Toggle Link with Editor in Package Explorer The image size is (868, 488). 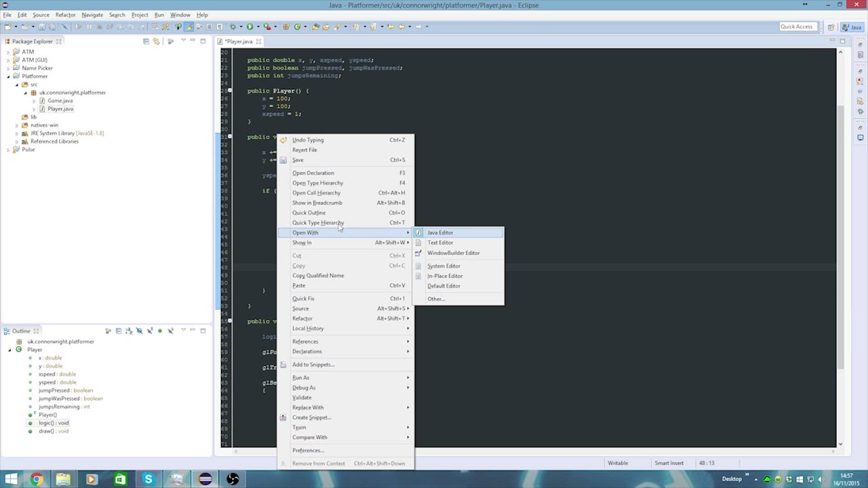click(x=157, y=41)
